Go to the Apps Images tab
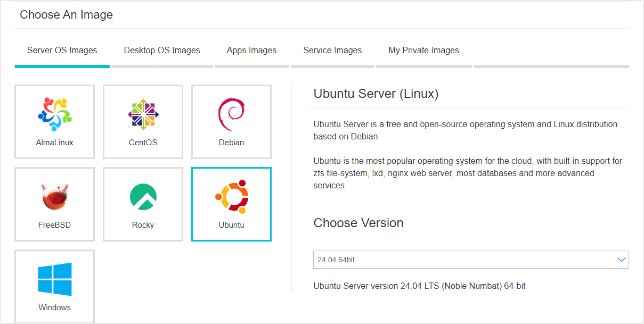Screen dimensions: 644x324 pos(251,51)
